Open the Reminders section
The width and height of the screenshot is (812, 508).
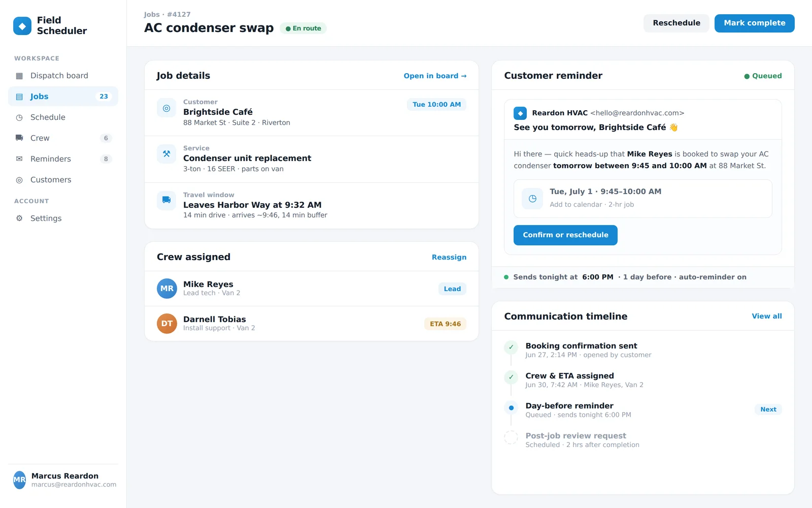[x=63, y=159]
